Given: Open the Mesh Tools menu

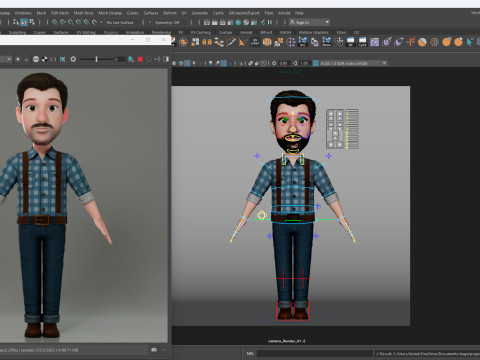Looking at the screenshot, I should point(83,13).
